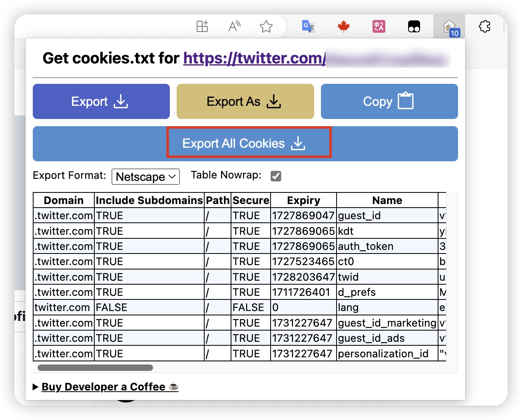Click the Table Nowrap label
Image resolution: width=522 pixels, height=420 pixels.
point(226,175)
